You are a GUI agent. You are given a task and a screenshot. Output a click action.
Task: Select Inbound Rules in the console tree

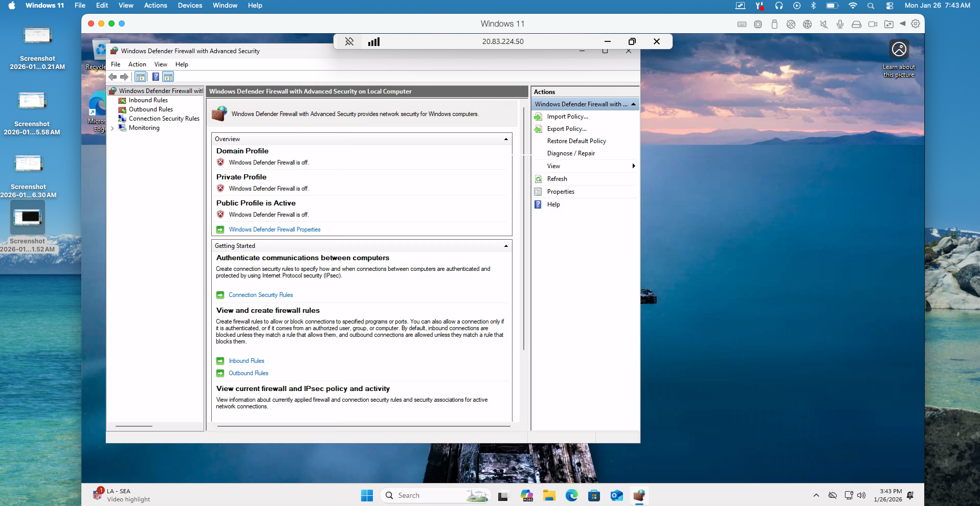point(148,100)
